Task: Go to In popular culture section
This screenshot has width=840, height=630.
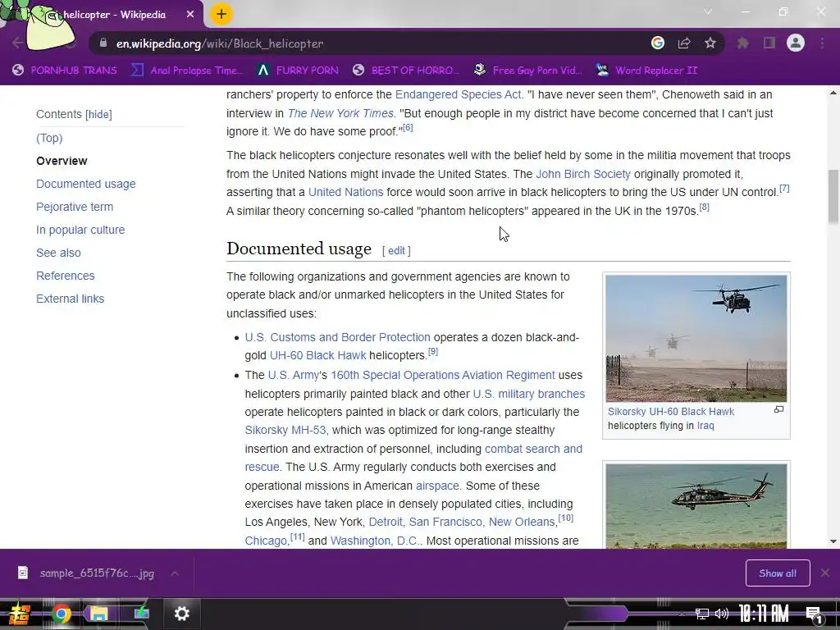Action: pos(80,230)
